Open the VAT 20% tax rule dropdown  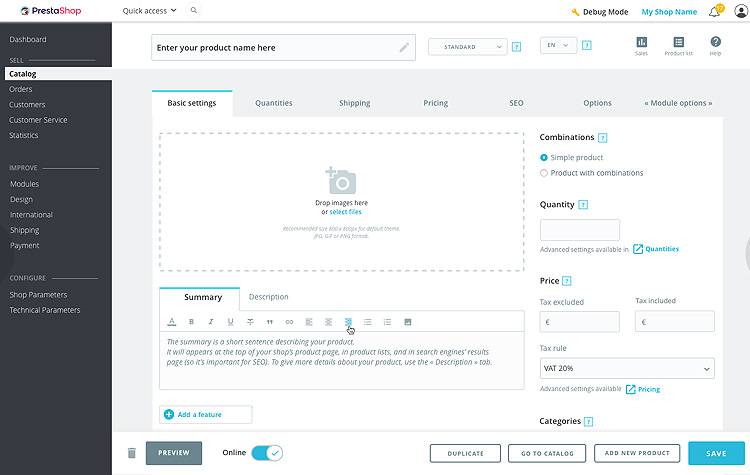(x=627, y=368)
